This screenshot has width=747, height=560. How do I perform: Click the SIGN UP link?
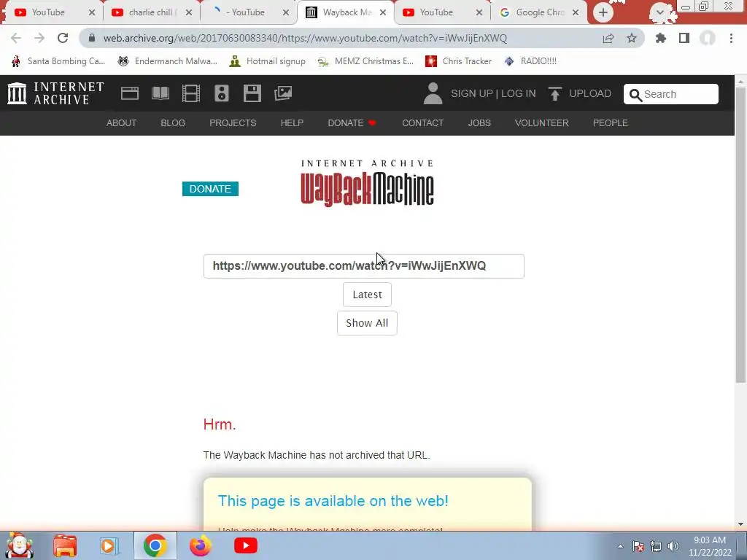click(x=472, y=93)
